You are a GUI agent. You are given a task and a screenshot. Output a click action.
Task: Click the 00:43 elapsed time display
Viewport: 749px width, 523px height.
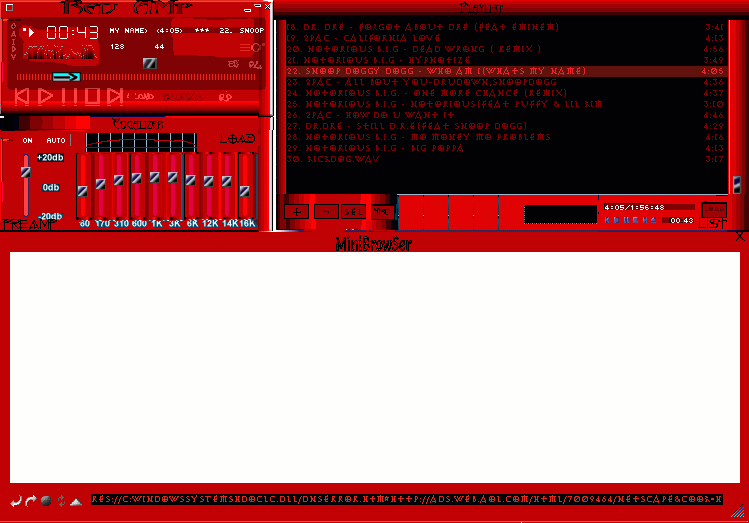(x=72, y=32)
